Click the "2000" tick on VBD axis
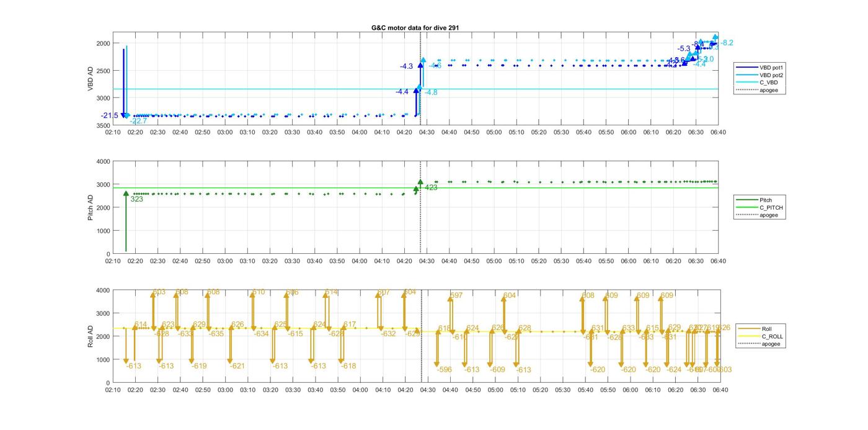 [103, 43]
